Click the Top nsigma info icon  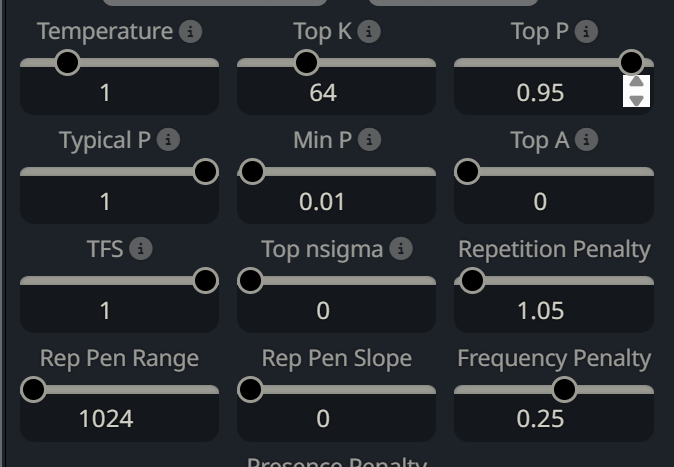[401, 249]
